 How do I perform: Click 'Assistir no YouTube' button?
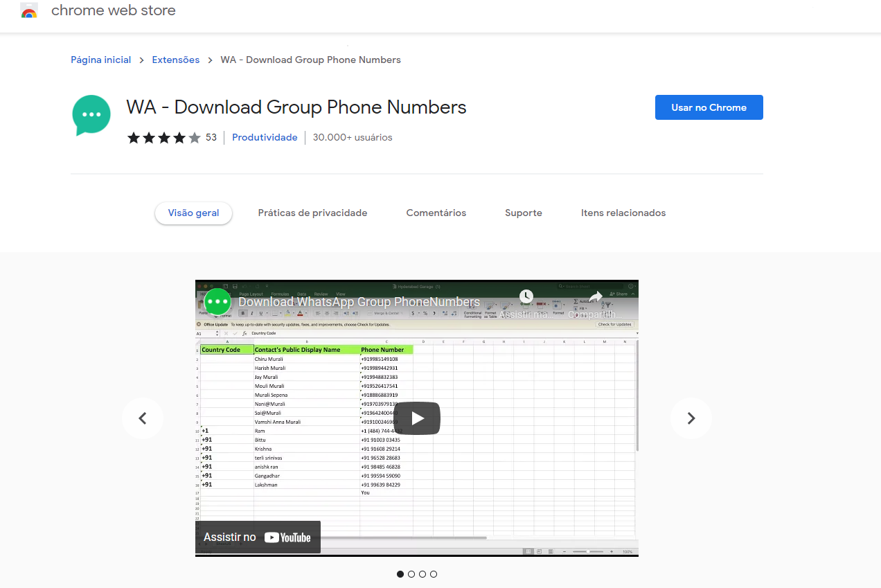coord(258,537)
